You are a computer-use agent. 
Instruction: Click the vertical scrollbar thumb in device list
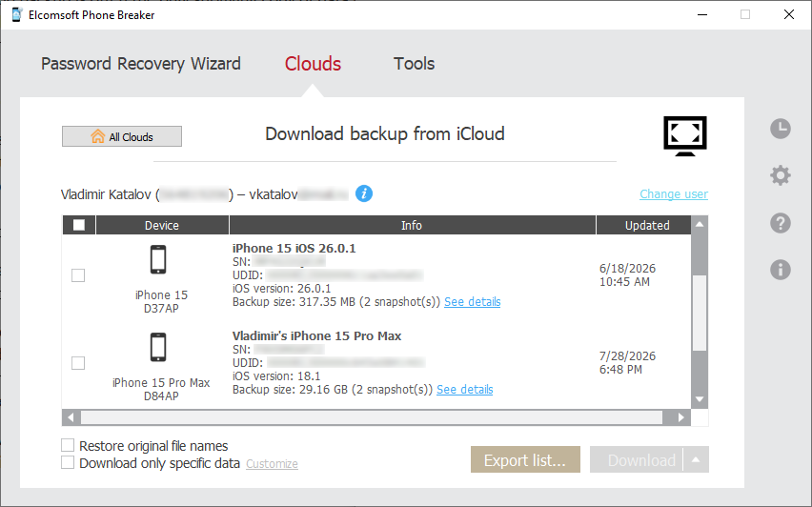click(700, 313)
